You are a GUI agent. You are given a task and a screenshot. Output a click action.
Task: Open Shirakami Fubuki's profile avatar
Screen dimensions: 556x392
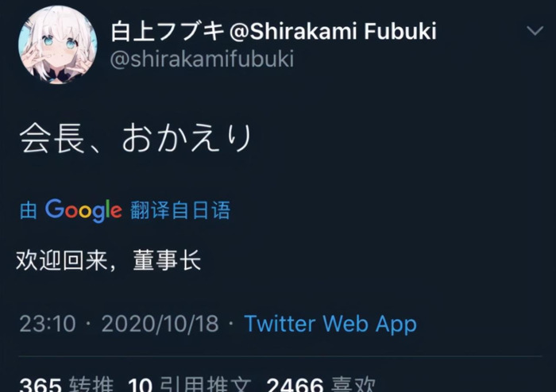click(57, 44)
